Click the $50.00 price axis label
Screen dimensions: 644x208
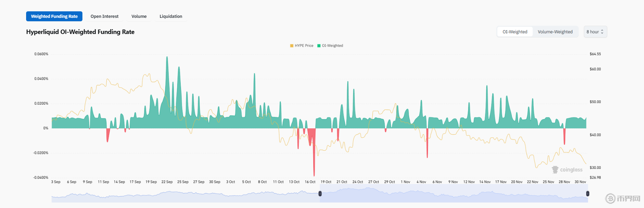[x=595, y=102]
